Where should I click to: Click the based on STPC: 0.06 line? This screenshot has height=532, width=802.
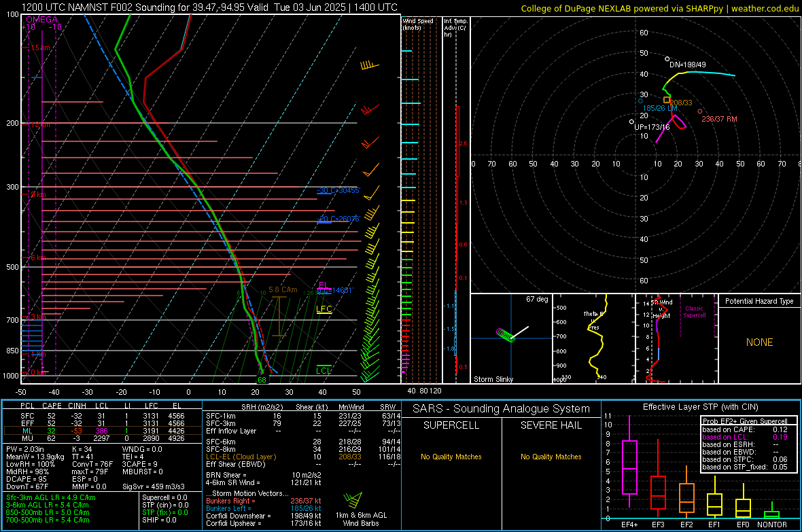[x=745, y=459]
